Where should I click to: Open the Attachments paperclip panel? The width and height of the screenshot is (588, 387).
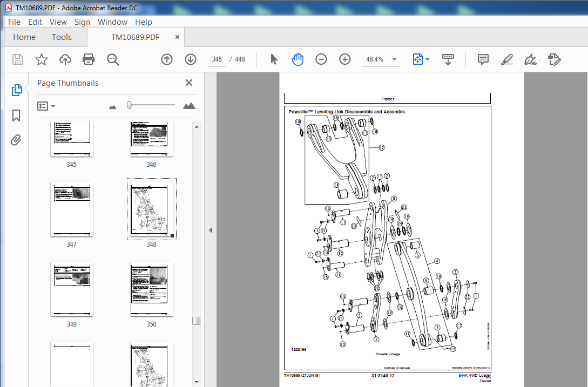tap(16, 140)
